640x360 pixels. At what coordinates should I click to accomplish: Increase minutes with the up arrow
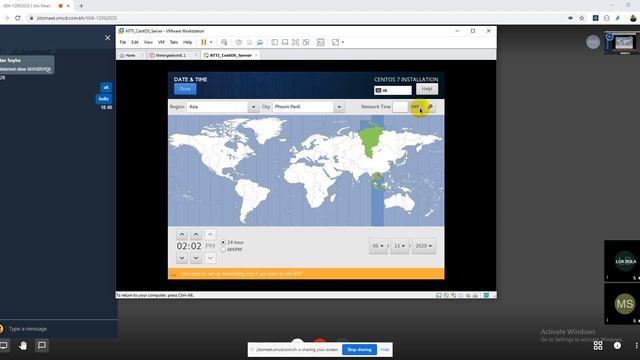[196, 234]
